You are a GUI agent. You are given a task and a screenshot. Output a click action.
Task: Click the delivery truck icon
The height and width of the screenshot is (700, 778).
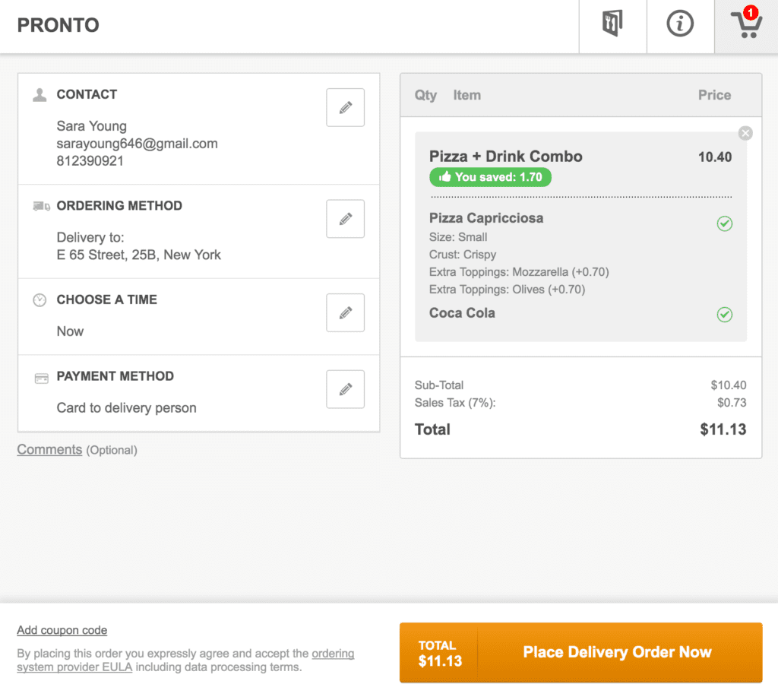[41, 205]
